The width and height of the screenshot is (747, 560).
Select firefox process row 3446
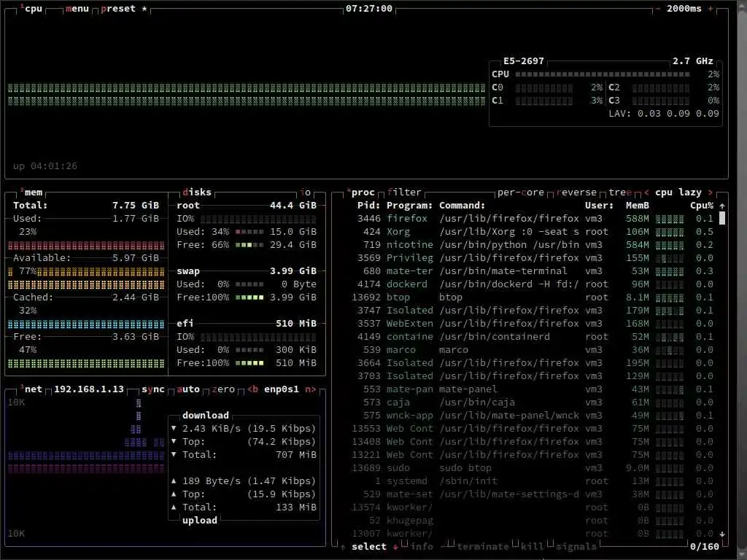pyautogui.click(x=525, y=219)
